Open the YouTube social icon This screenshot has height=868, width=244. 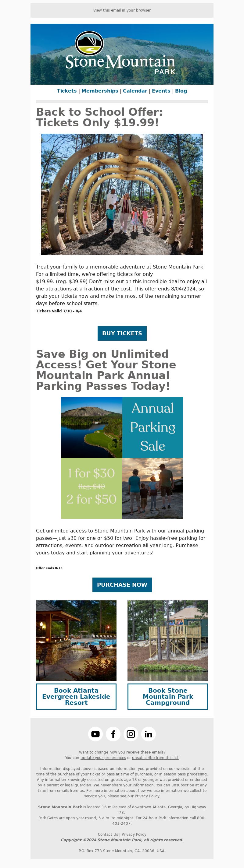pyautogui.click(x=95, y=734)
